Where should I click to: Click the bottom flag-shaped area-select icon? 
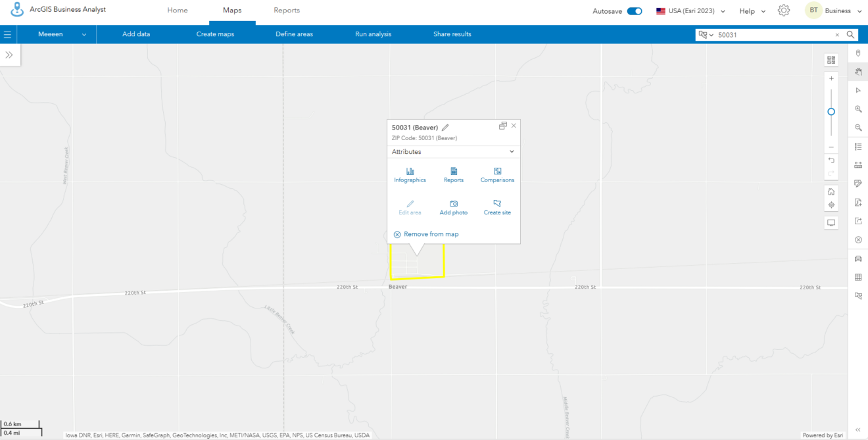tap(858, 296)
